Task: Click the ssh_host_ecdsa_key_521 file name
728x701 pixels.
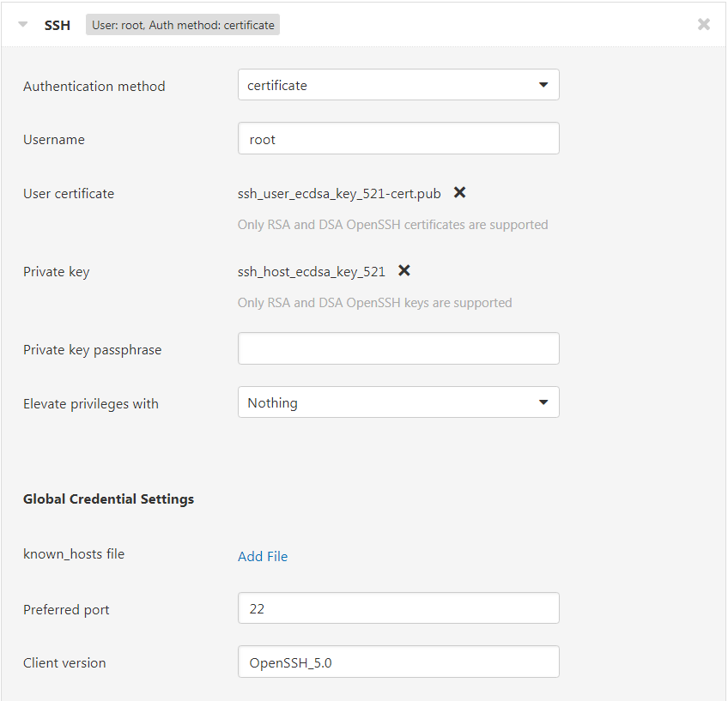Action: point(312,271)
